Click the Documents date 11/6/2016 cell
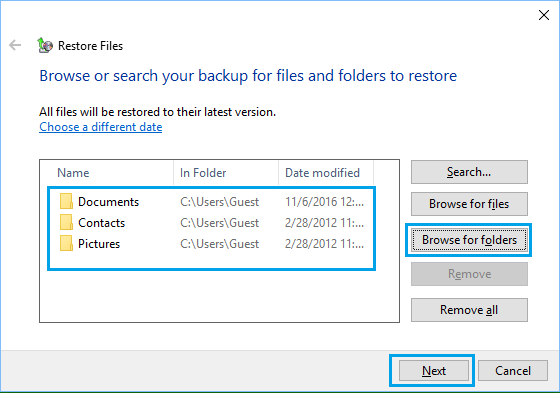 pos(324,202)
